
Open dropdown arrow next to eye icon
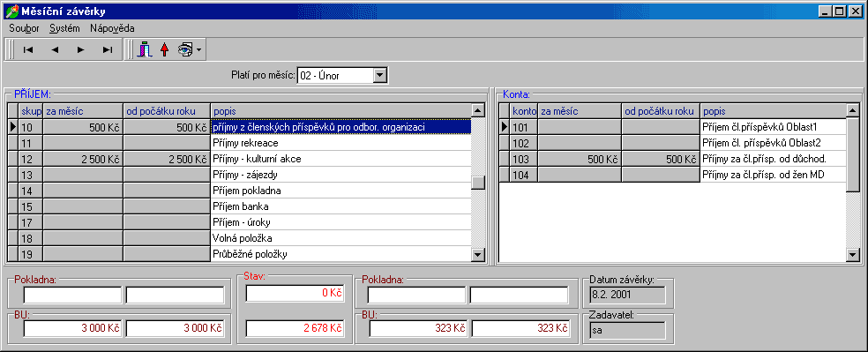[x=198, y=50]
